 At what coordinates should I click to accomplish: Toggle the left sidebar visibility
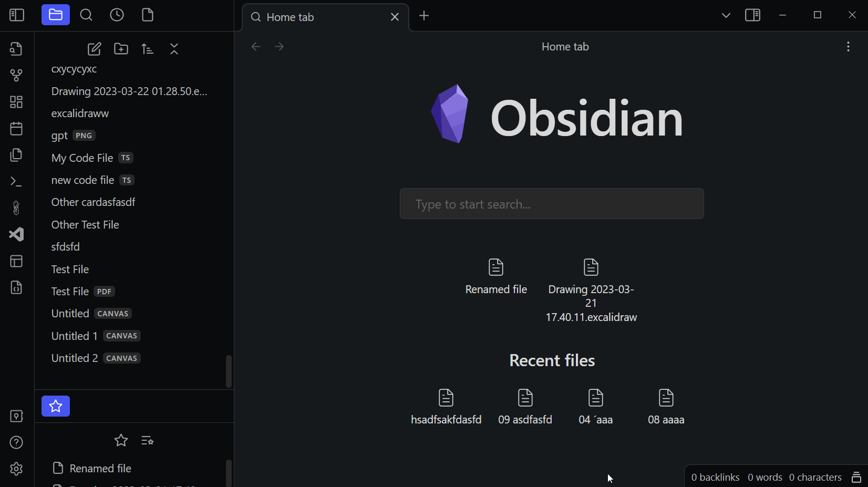coord(16,15)
